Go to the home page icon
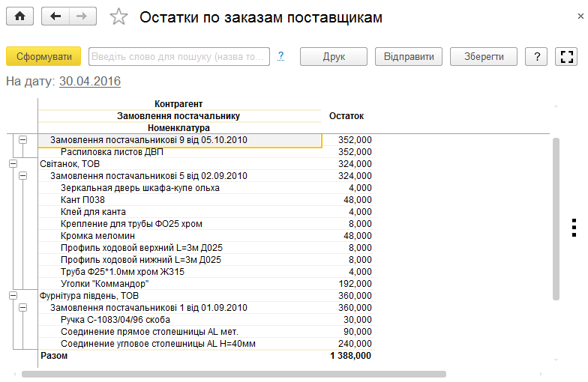This screenshot has height=382, width=588. [x=19, y=16]
